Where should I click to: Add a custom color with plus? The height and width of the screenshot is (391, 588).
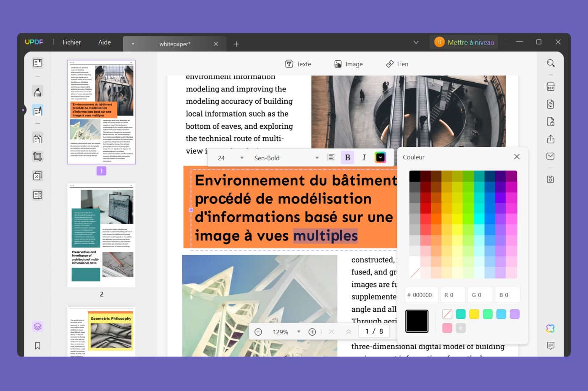(461, 328)
